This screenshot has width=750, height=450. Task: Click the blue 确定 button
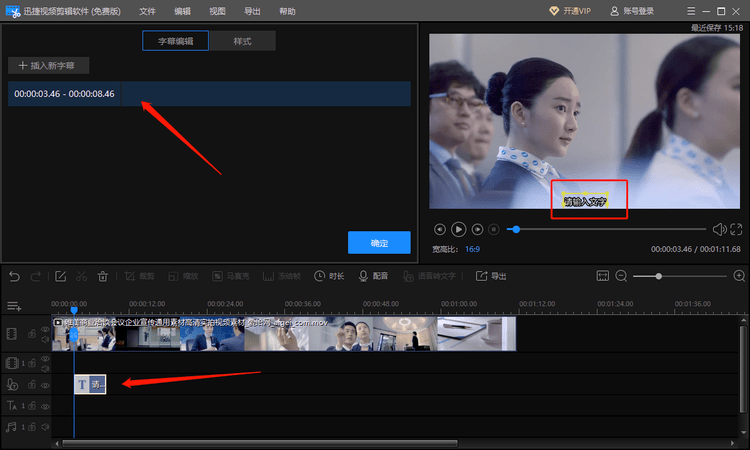tap(379, 242)
